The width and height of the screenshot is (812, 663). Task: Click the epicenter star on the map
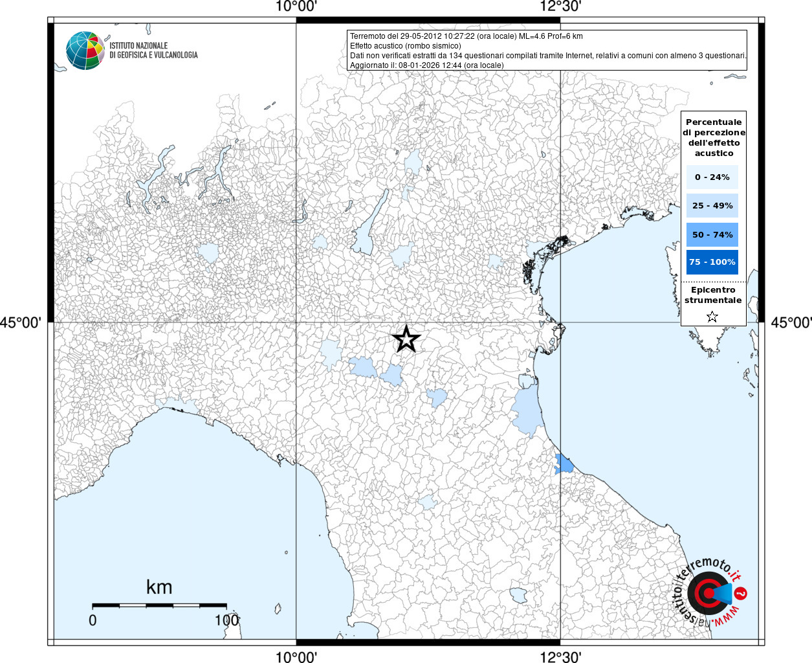click(x=406, y=339)
